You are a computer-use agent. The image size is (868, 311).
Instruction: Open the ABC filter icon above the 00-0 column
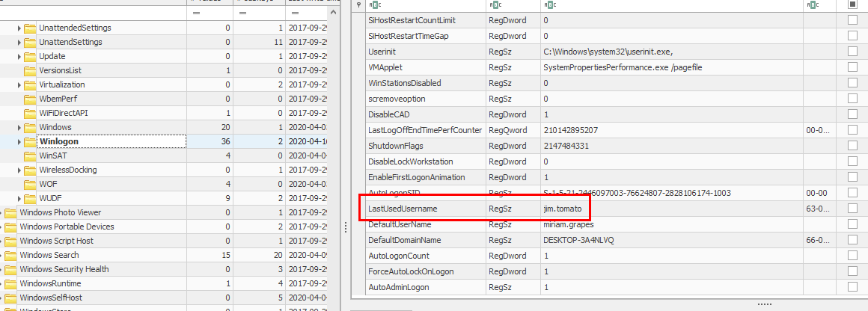click(x=813, y=4)
